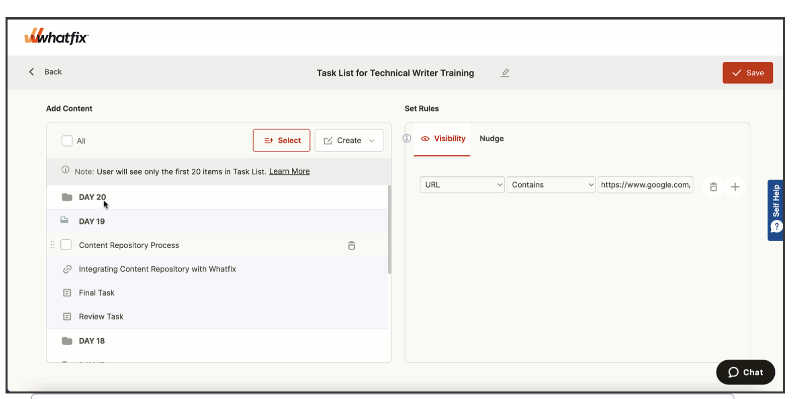
Task: Click drag handle of Content Repository Process
Action: tap(53, 245)
